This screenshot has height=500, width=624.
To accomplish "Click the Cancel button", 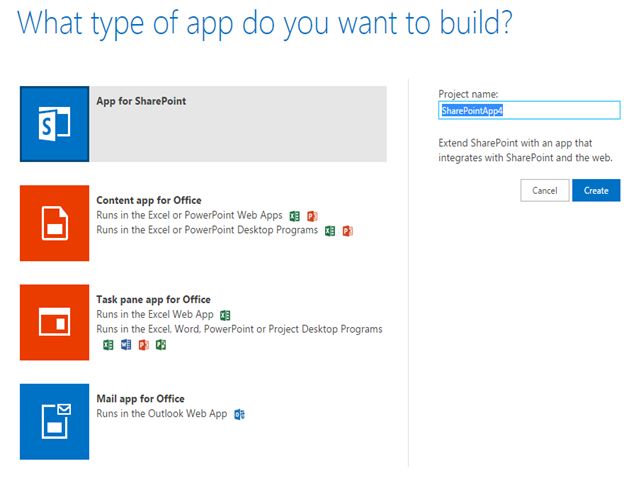I will click(544, 190).
